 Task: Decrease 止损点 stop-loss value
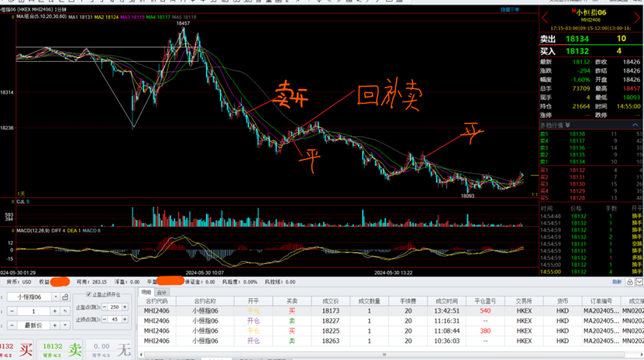105,320
